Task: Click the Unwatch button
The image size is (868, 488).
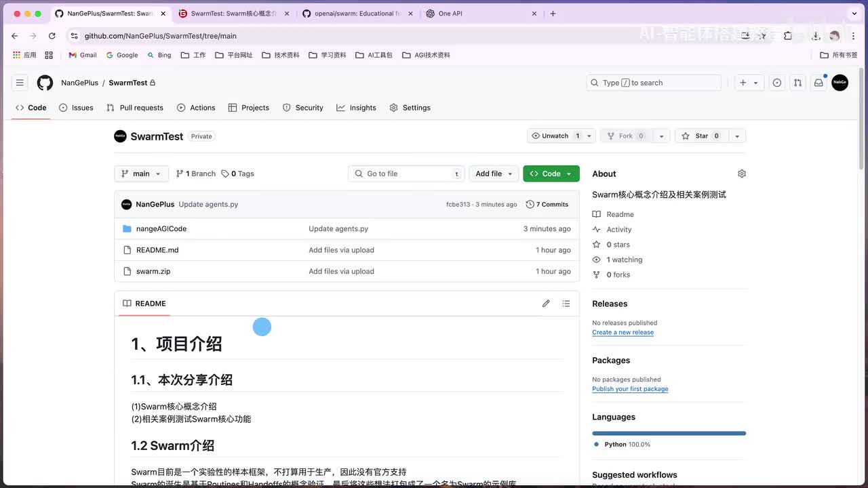Action: (555, 136)
